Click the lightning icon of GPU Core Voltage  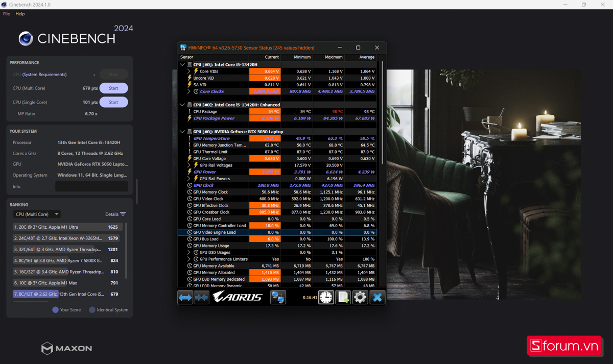click(x=190, y=158)
